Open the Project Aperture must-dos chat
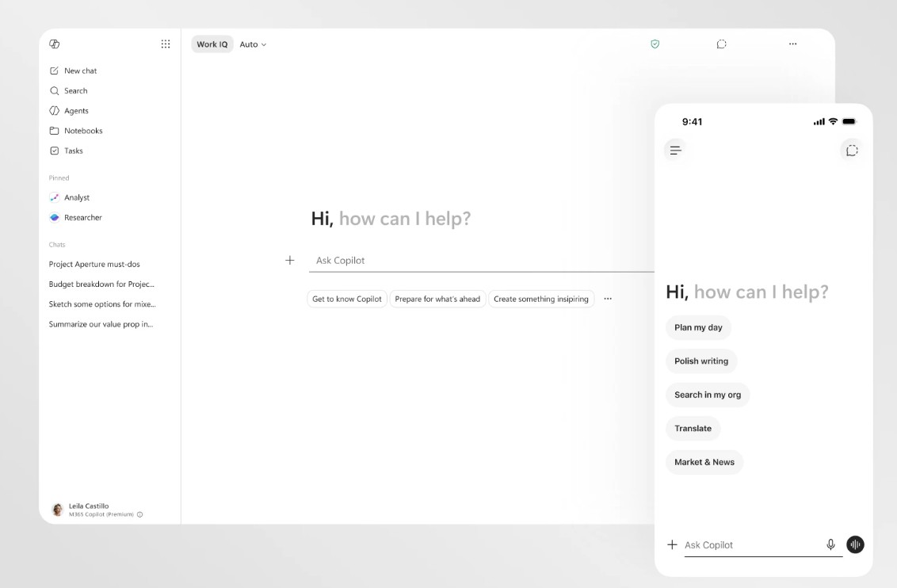This screenshot has width=897, height=588. pos(94,264)
